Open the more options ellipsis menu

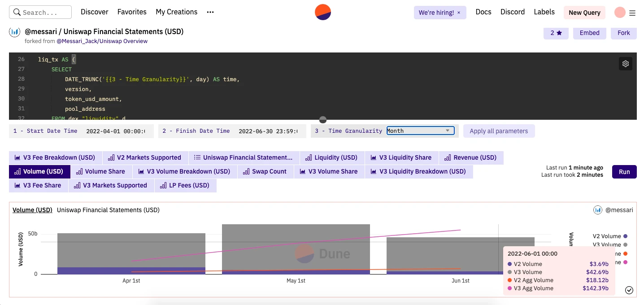tap(210, 12)
